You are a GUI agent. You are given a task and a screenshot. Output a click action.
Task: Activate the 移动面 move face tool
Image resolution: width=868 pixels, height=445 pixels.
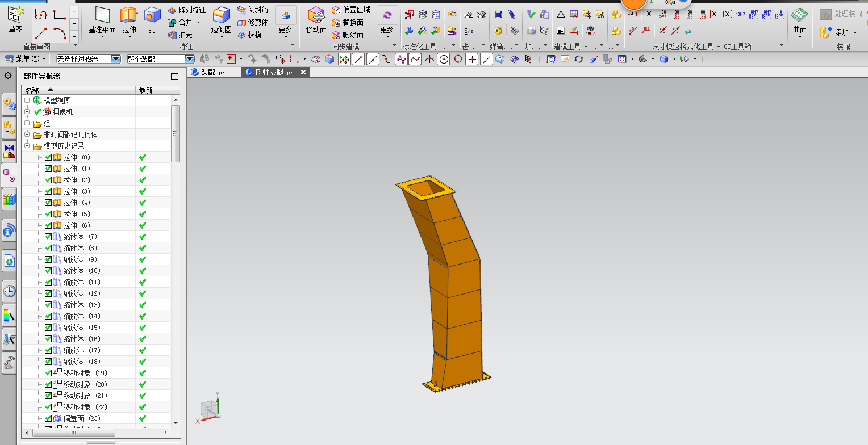(x=316, y=20)
